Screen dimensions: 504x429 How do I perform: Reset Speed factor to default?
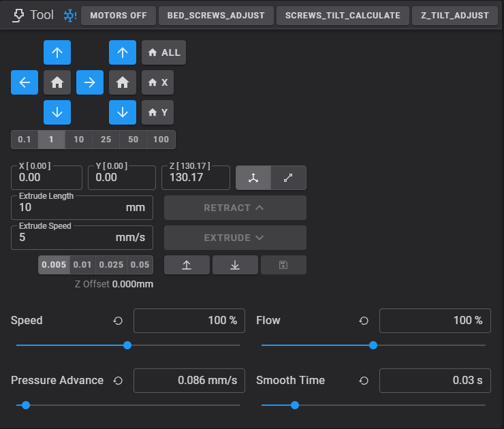[x=119, y=321]
